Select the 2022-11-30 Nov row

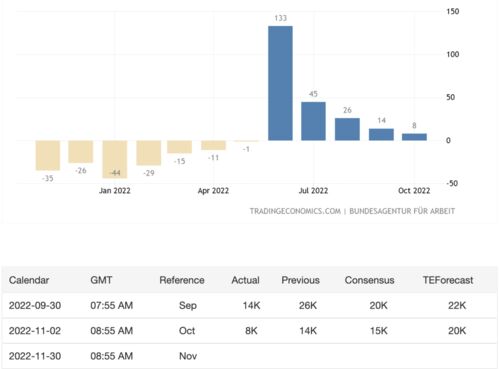[249, 356]
